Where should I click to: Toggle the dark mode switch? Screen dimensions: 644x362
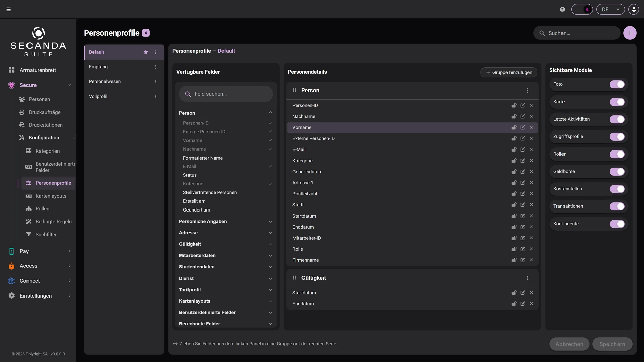(582, 9)
